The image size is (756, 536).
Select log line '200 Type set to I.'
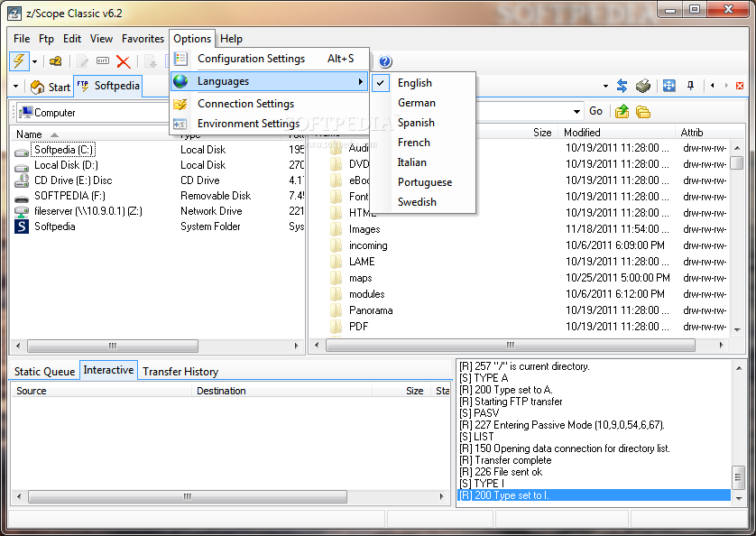(x=594, y=495)
